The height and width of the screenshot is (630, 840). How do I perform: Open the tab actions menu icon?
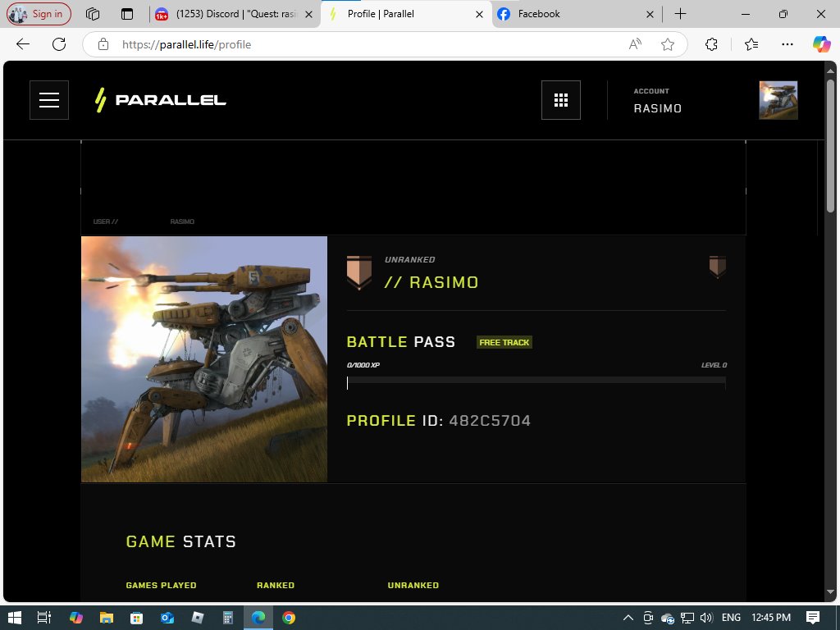pyautogui.click(x=127, y=14)
